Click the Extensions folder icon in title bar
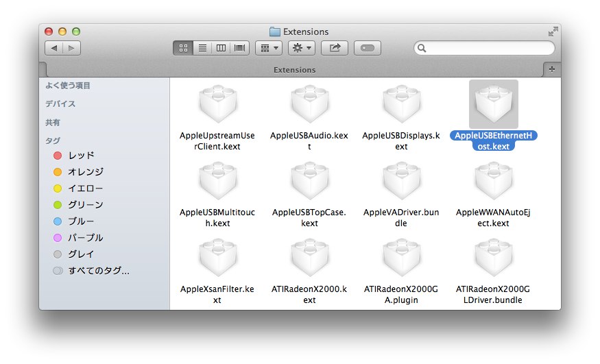Screen dimensions: 600x364 [x=275, y=32]
